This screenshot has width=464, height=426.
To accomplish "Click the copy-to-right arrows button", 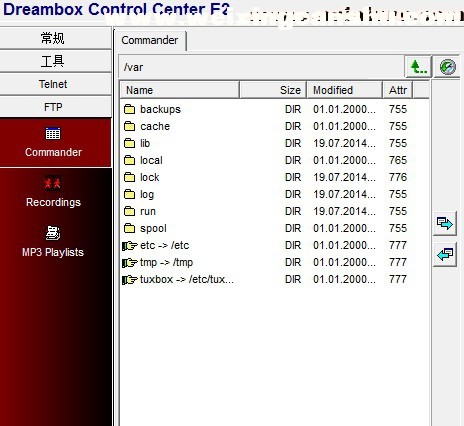I will pos(445,223).
